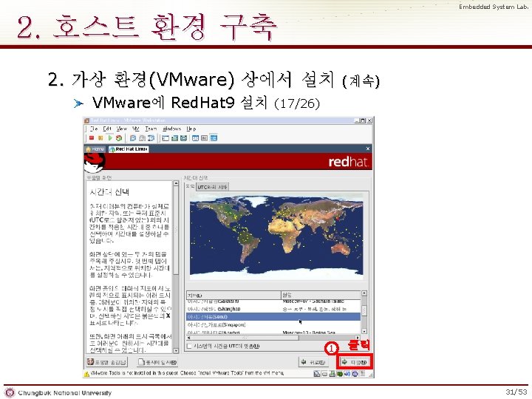Check the system clock uses UTC checkbox
Image resolution: width=532 pixels, height=399 pixels.
(190, 346)
